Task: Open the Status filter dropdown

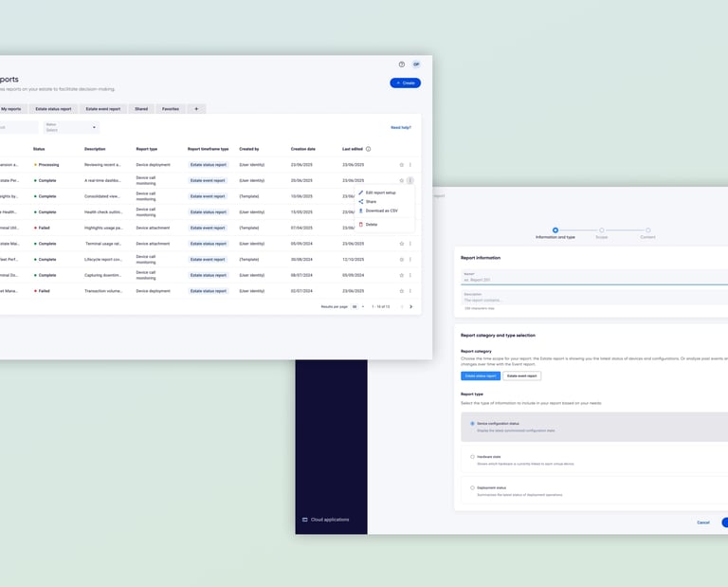Action: coord(71,127)
